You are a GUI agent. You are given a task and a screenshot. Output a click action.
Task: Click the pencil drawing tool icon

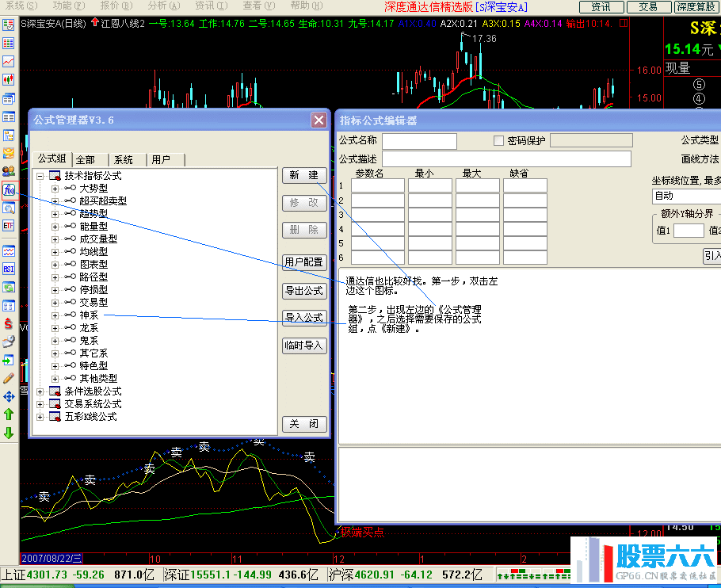9,378
